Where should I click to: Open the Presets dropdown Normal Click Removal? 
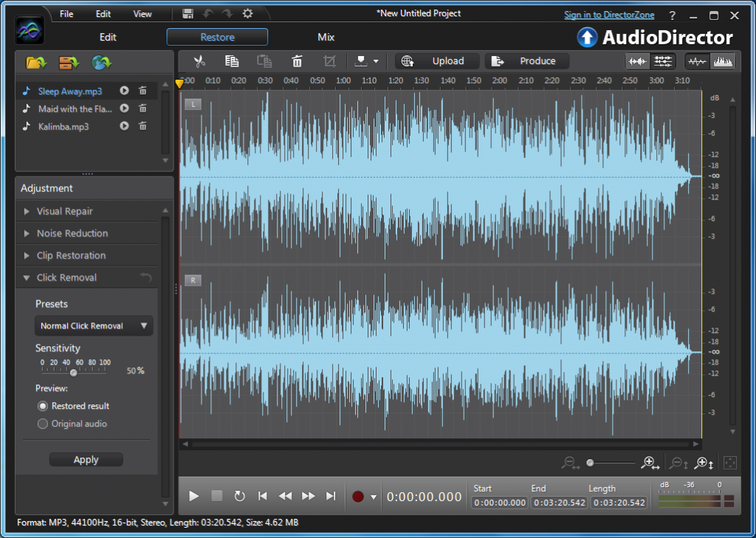click(x=94, y=325)
